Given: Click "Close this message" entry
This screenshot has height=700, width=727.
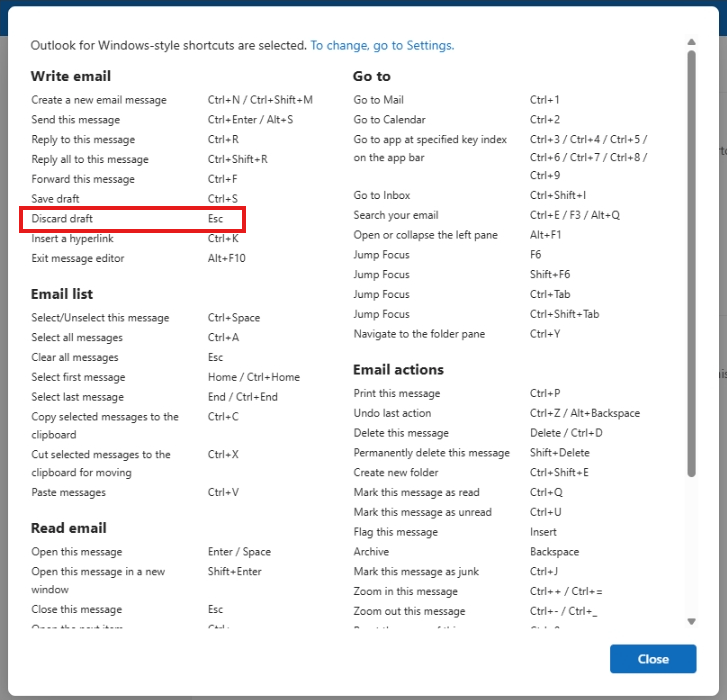Looking at the screenshot, I should [77, 609].
